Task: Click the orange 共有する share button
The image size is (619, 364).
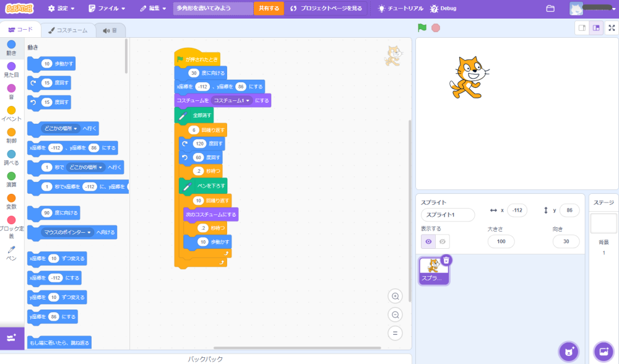Action: coord(269,9)
